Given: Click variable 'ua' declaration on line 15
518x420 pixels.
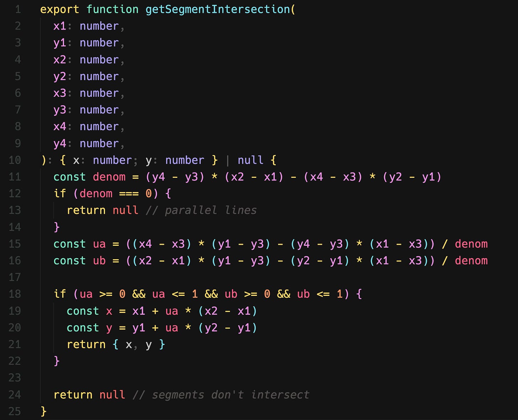Looking at the screenshot, I should (99, 244).
